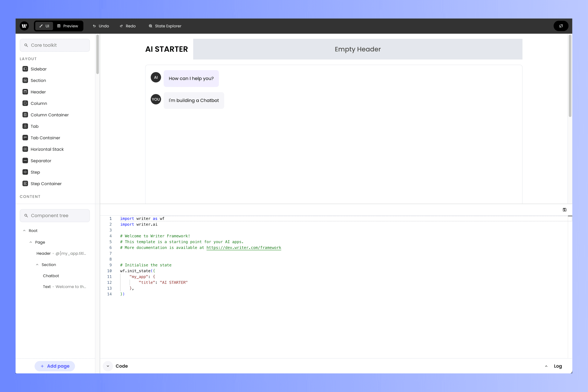588x392 pixels.
Task: Collapse the Section tree node
Action: tap(37, 265)
